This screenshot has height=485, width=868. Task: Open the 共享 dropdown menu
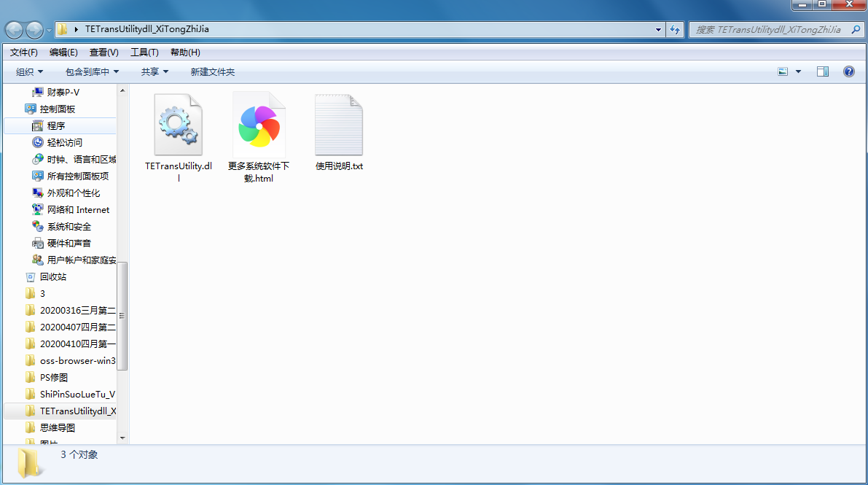tap(155, 71)
